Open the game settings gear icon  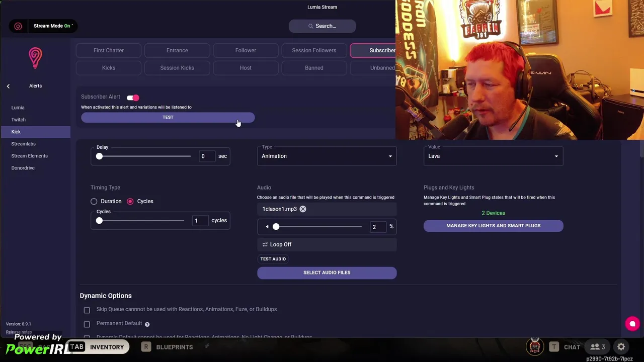click(x=621, y=347)
